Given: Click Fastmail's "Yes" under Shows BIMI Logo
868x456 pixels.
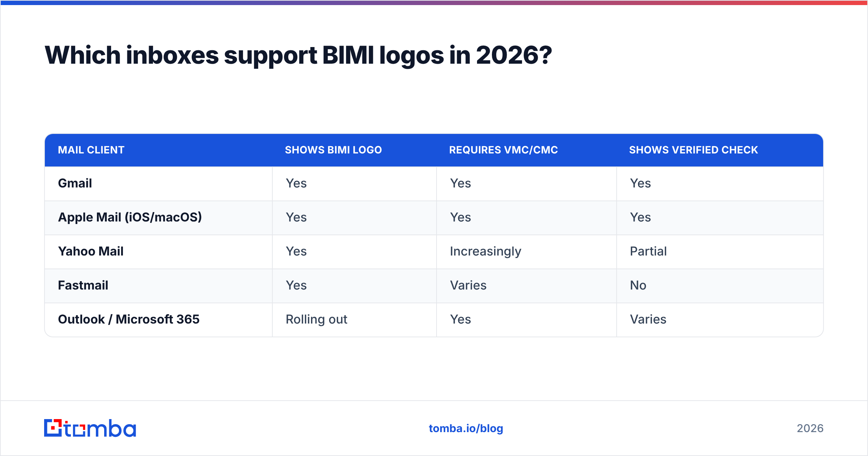Looking at the screenshot, I should (x=296, y=286).
